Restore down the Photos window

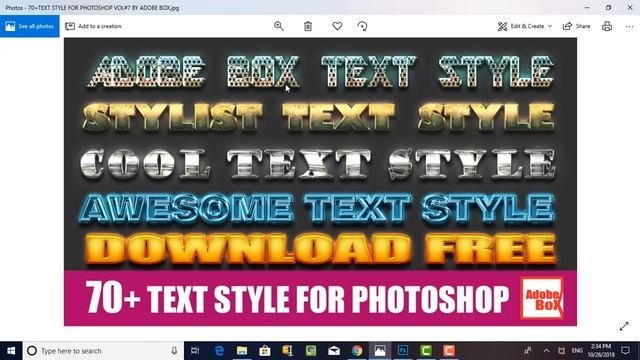pyautogui.click(x=608, y=7)
